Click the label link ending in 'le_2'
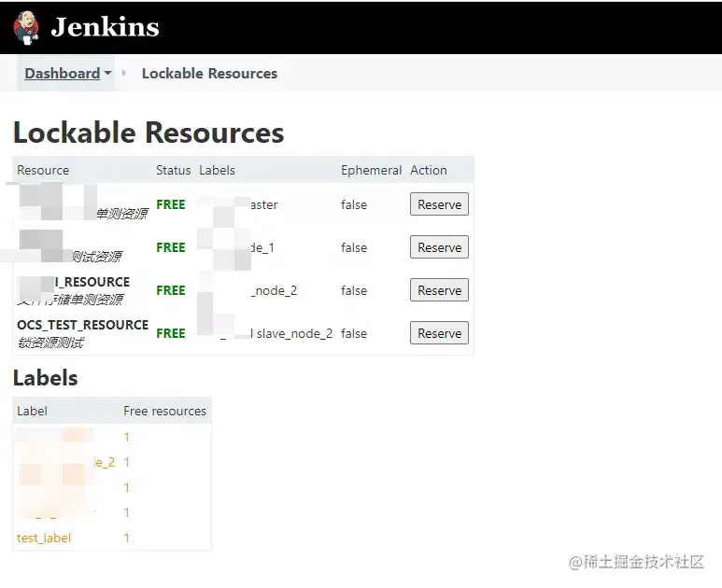 [x=104, y=462]
